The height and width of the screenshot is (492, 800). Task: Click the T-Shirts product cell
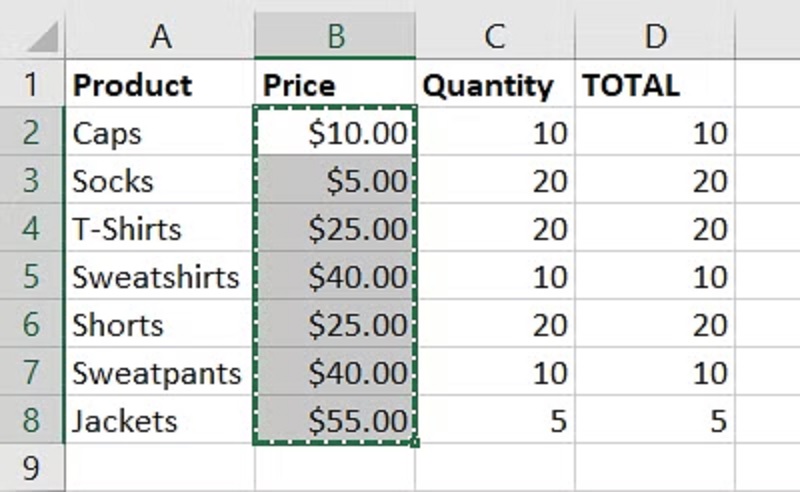(x=160, y=229)
